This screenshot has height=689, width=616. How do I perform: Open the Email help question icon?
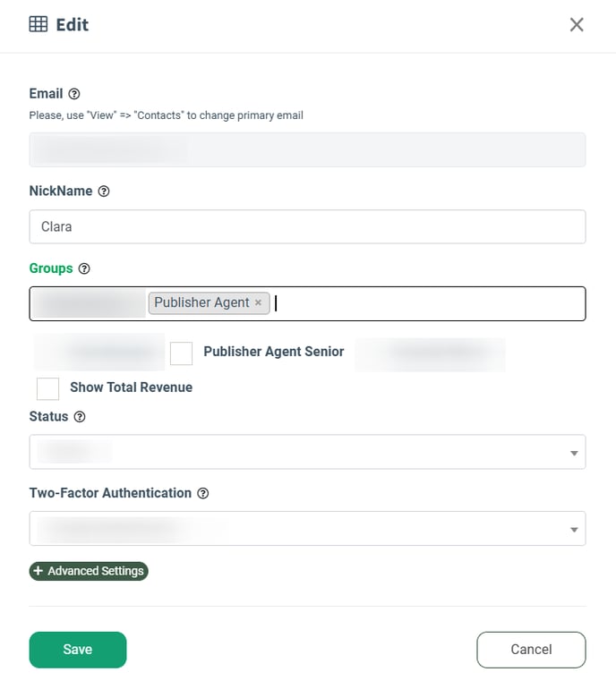[x=74, y=94]
